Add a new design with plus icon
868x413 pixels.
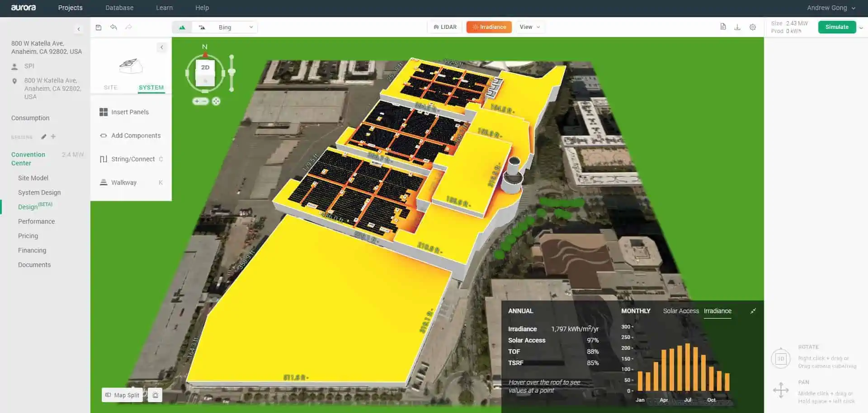pyautogui.click(x=53, y=136)
